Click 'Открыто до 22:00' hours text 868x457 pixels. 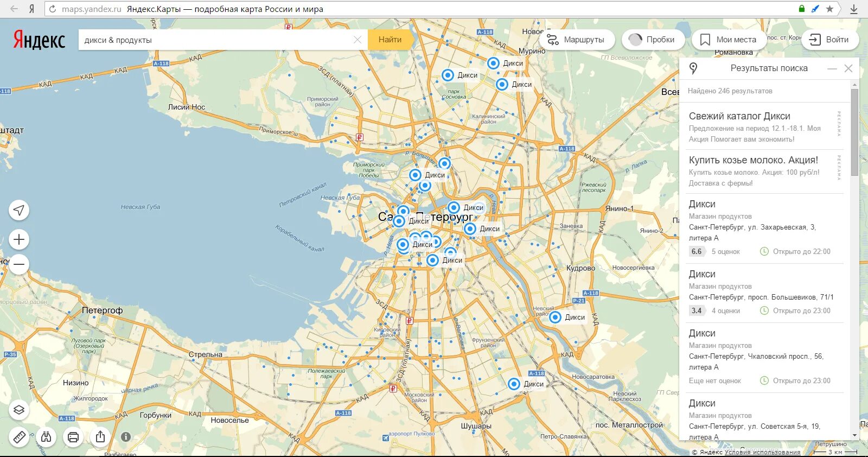(x=802, y=252)
